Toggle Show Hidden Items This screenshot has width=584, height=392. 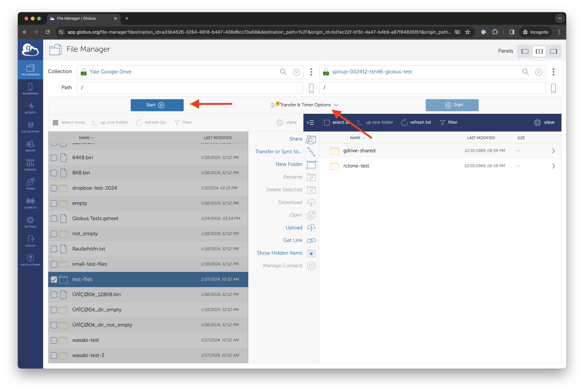(286, 253)
